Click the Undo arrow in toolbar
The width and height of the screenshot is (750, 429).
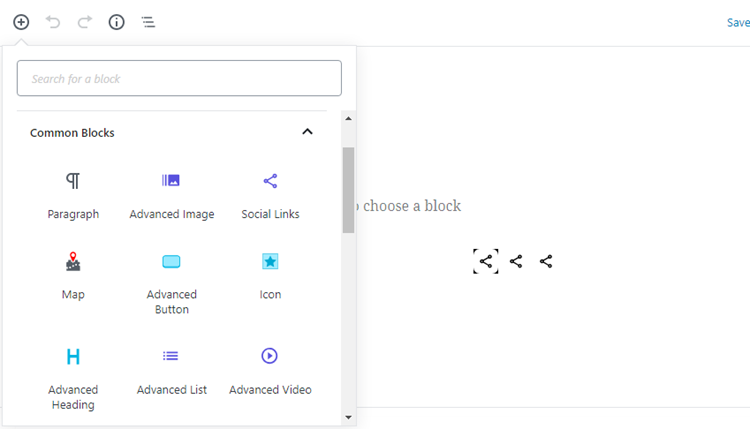point(53,22)
